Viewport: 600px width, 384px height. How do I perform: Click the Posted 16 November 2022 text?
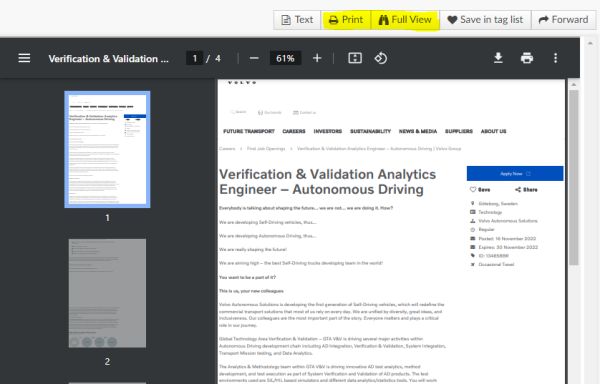point(507,238)
